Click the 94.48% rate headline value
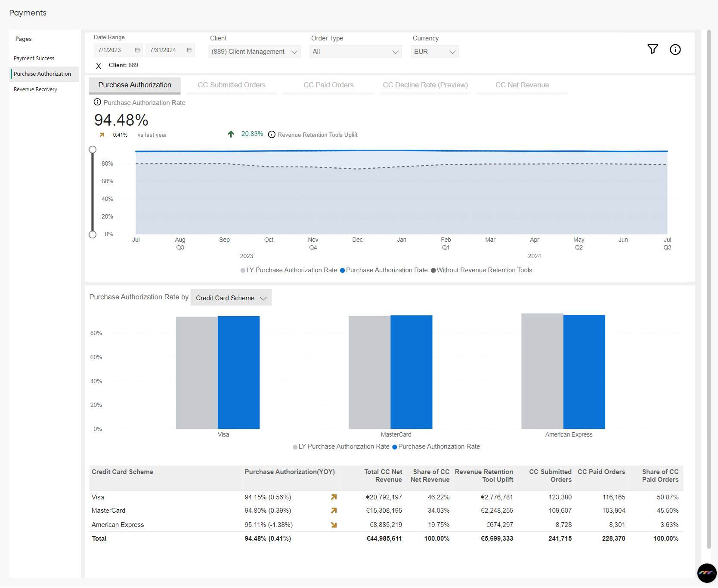This screenshot has width=718, height=588. coord(121,120)
